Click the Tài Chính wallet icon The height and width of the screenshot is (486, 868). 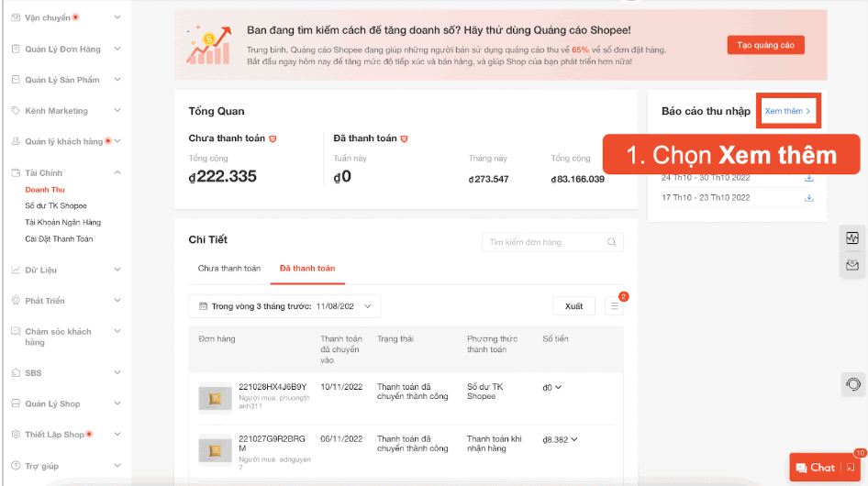pyautogui.click(x=16, y=172)
